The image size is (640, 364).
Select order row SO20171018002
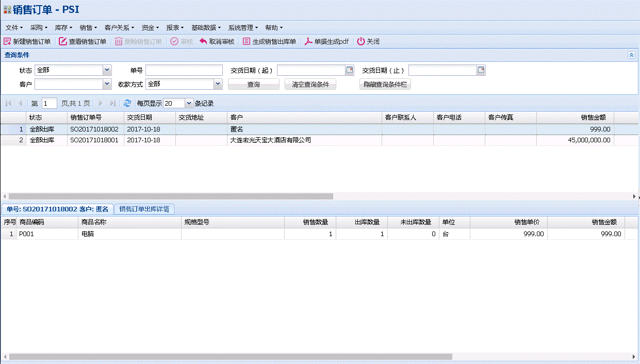(x=320, y=130)
